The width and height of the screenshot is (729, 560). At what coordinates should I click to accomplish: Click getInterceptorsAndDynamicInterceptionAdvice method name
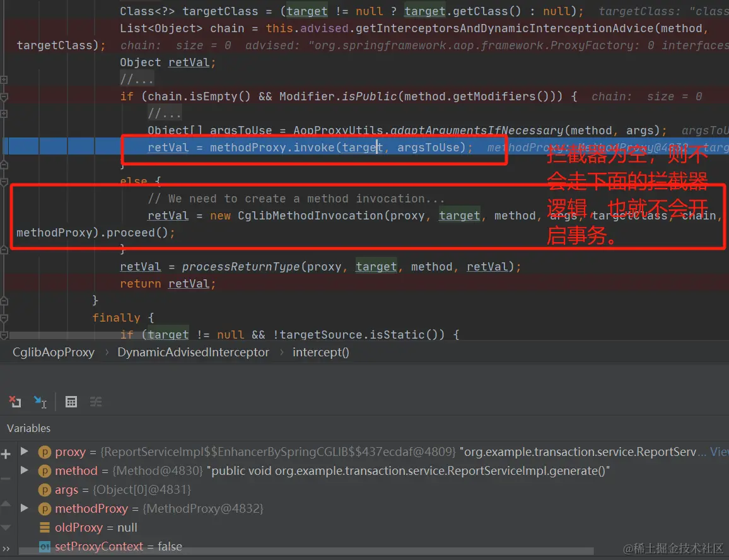tap(504, 28)
